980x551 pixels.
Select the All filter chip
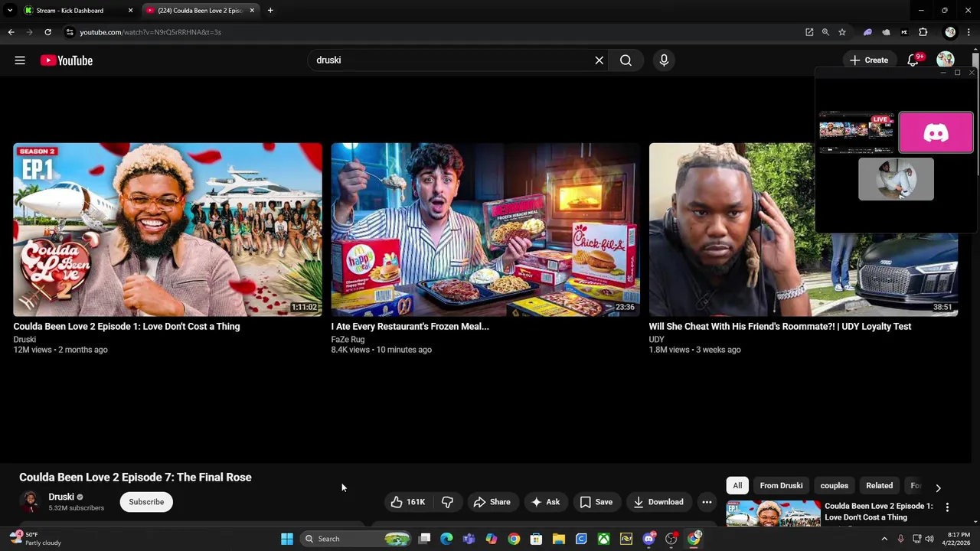pyautogui.click(x=737, y=485)
